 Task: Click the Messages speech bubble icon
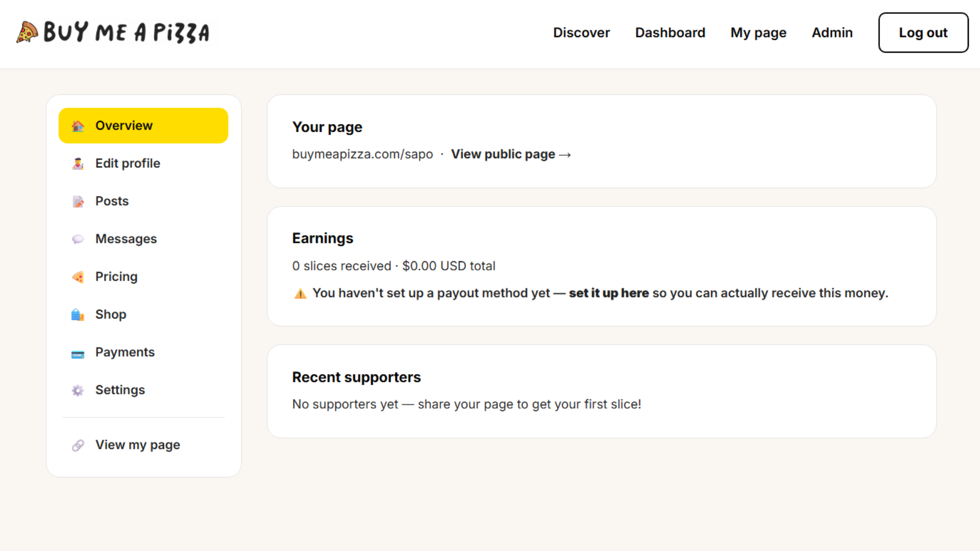coord(78,239)
